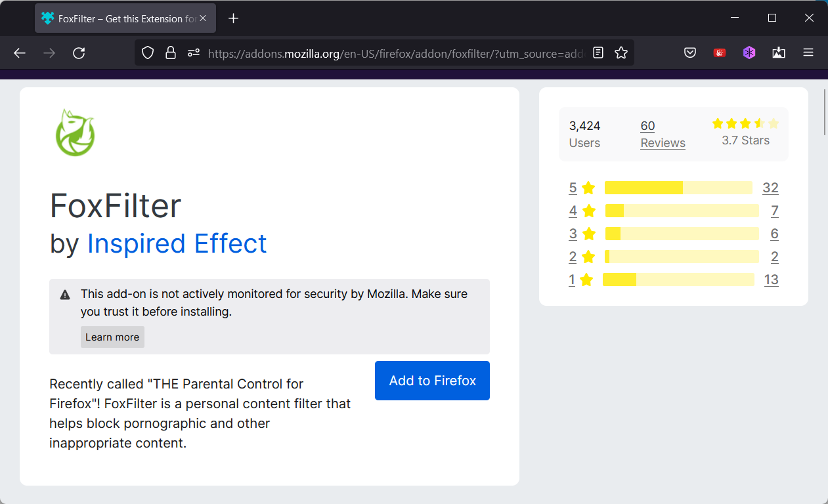
Task: Open one-star reviews link
Action: (581, 280)
